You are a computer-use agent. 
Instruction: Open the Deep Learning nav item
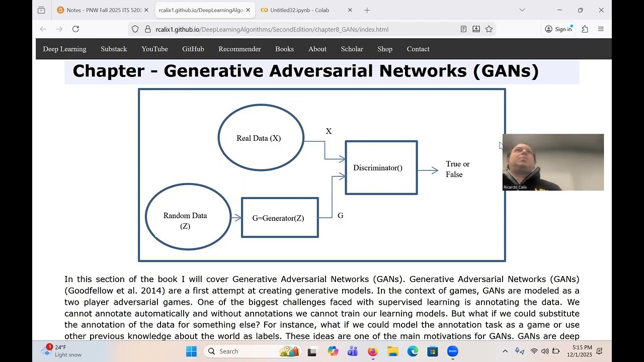coord(64,49)
